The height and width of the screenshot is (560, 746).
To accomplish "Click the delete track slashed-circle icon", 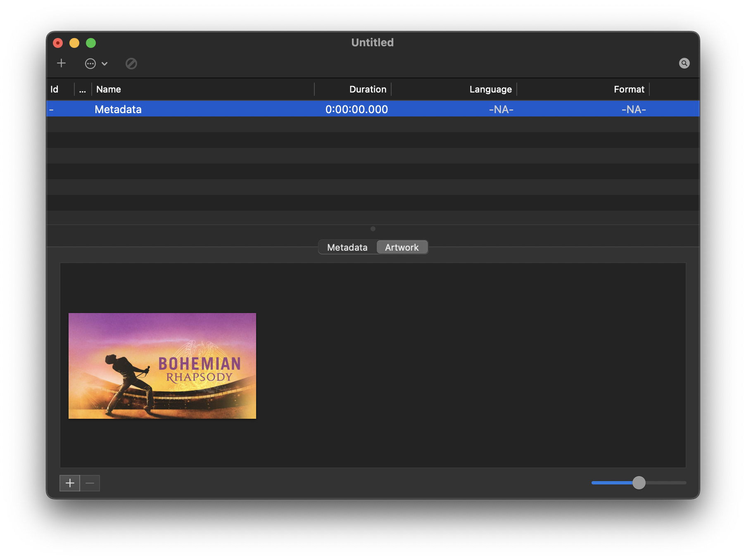I will pyautogui.click(x=131, y=64).
